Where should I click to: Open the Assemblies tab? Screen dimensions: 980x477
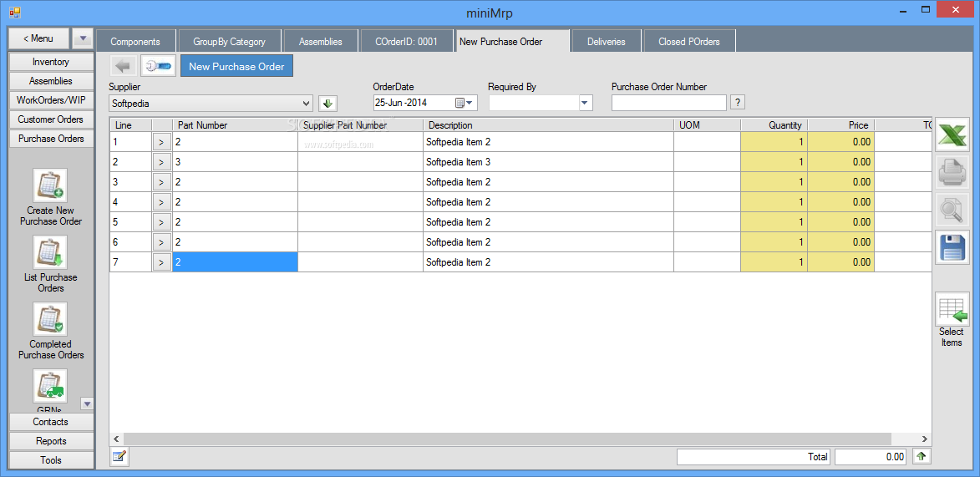coord(321,41)
